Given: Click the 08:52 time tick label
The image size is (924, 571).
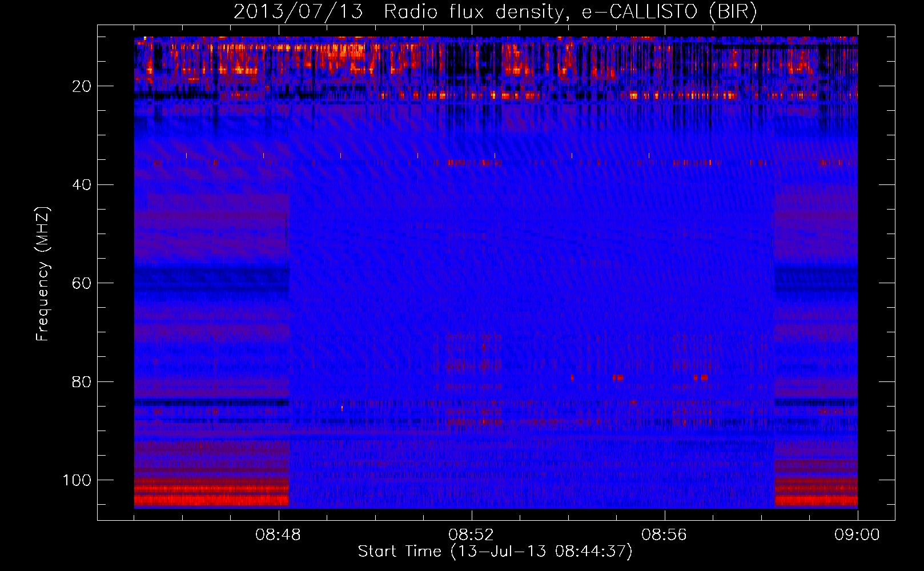Looking at the screenshot, I should pos(471,535).
